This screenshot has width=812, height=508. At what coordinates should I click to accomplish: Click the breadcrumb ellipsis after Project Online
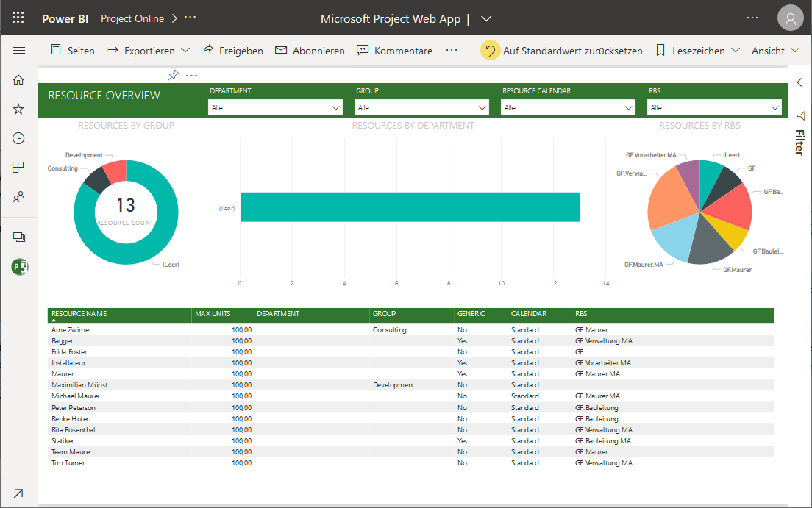click(190, 18)
